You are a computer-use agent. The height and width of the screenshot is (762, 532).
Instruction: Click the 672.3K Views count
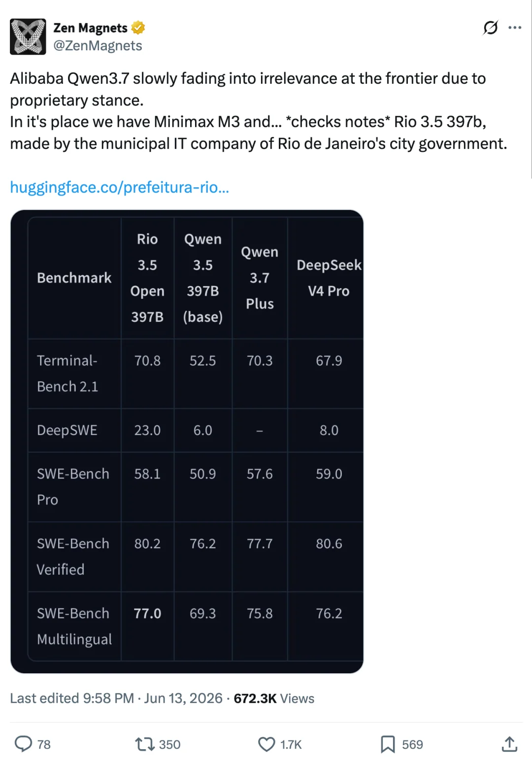[x=274, y=698]
